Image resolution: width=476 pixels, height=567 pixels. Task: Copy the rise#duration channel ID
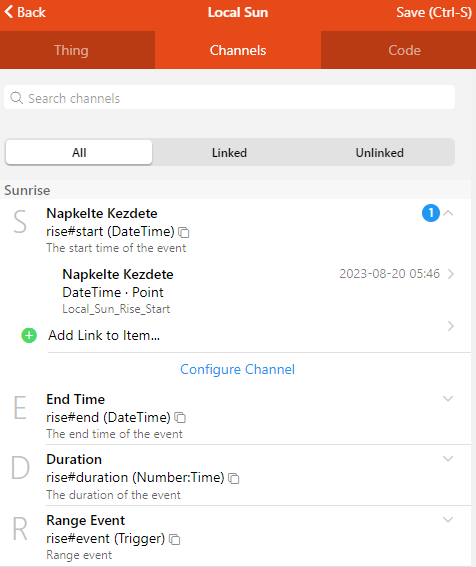[x=234, y=478]
